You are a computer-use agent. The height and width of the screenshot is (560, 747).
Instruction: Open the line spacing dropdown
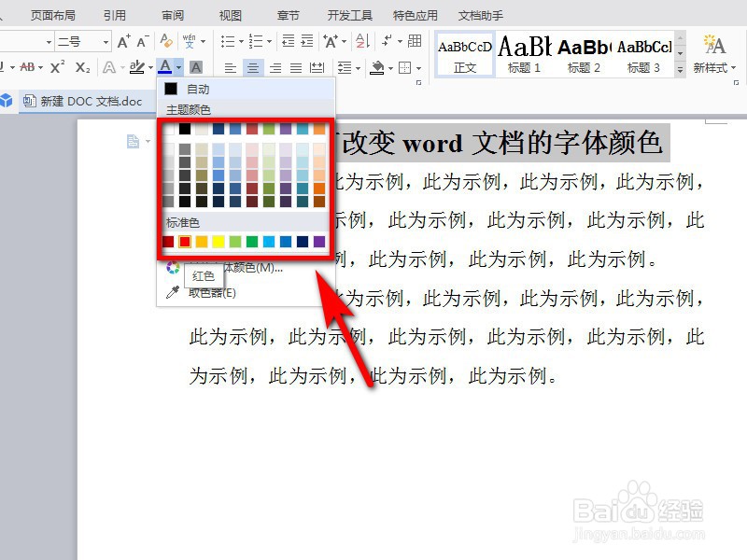point(348,67)
